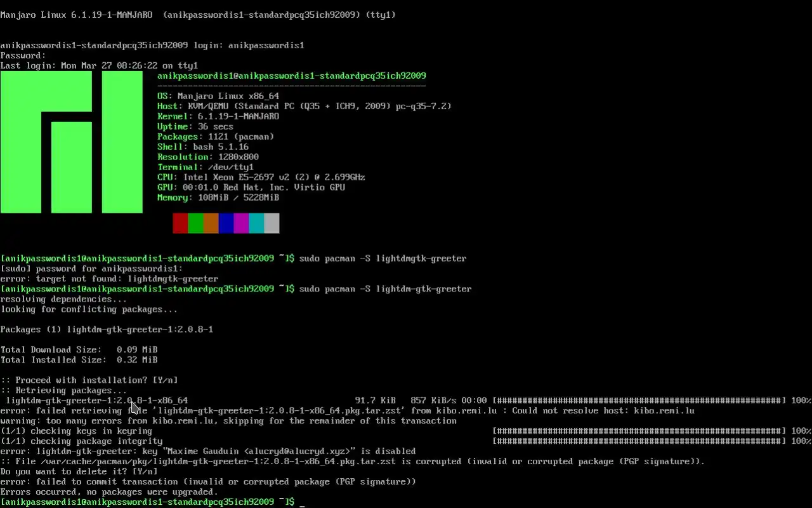The height and width of the screenshot is (508, 812).
Task: Click the 'Total Installed Size' line
Action: pyautogui.click(x=79, y=360)
